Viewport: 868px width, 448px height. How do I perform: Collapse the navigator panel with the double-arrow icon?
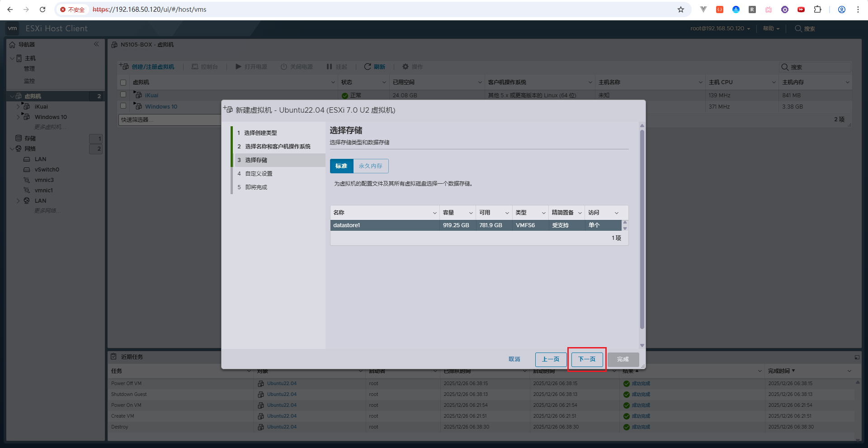[x=96, y=44]
